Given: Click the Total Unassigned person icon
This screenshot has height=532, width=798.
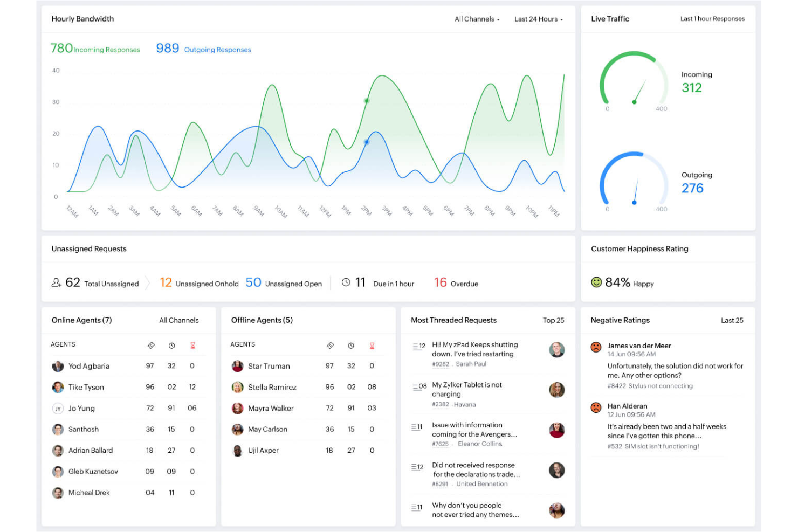Looking at the screenshot, I should pyautogui.click(x=56, y=282).
